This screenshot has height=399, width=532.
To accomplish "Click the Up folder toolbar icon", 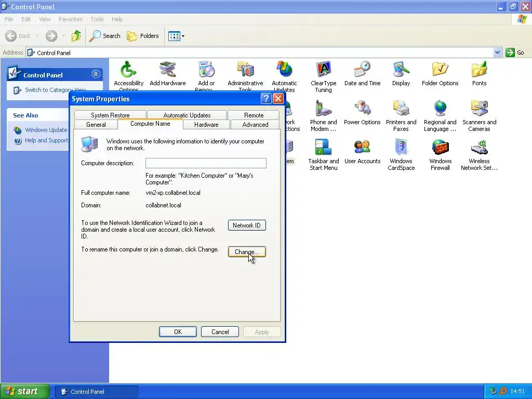I will pyautogui.click(x=76, y=36).
